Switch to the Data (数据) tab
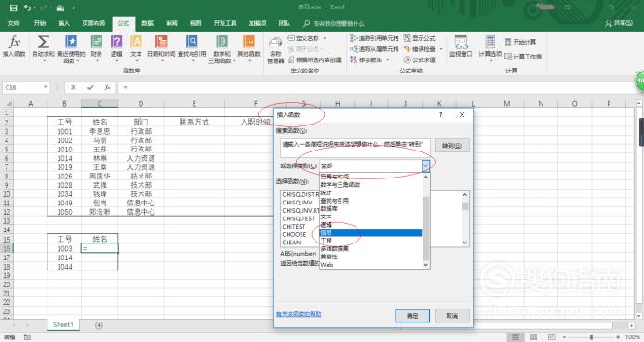This screenshot has height=342, width=644. click(x=147, y=23)
